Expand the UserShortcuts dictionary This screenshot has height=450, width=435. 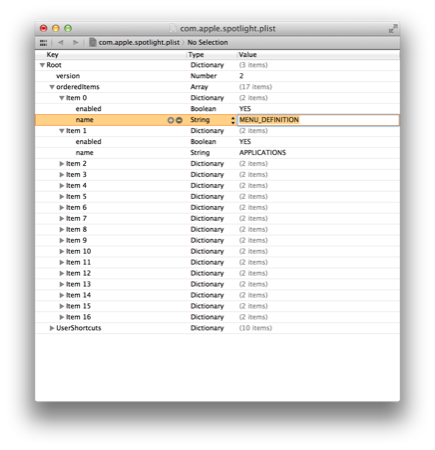click(52, 328)
